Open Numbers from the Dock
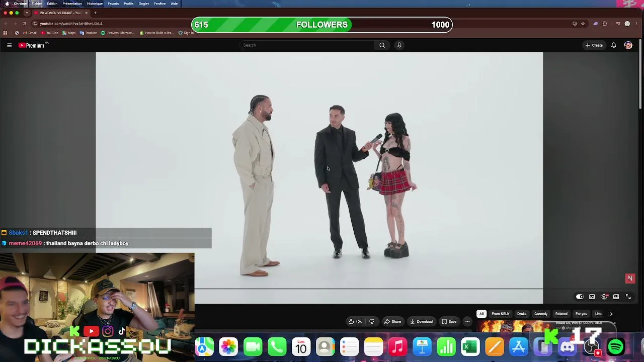The image size is (644, 362). (x=446, y=347)
